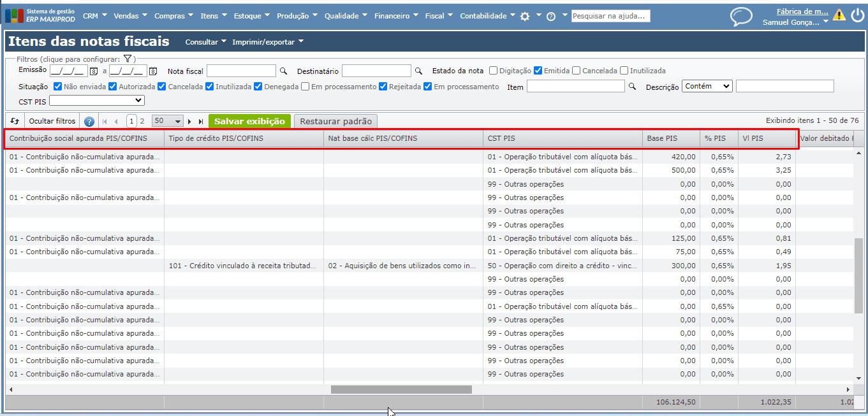
Task: Focus the Nota fiscal input field
Action: click(241, 71)
